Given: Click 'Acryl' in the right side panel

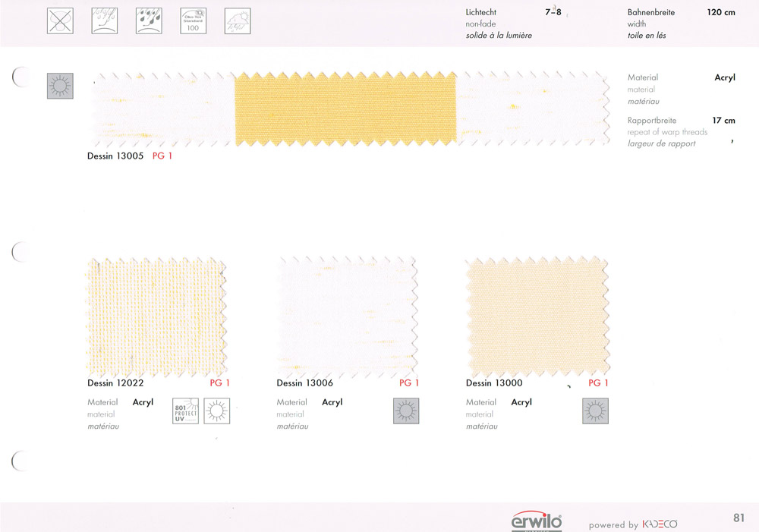Looking at the screenshot, I should [725, 77].
